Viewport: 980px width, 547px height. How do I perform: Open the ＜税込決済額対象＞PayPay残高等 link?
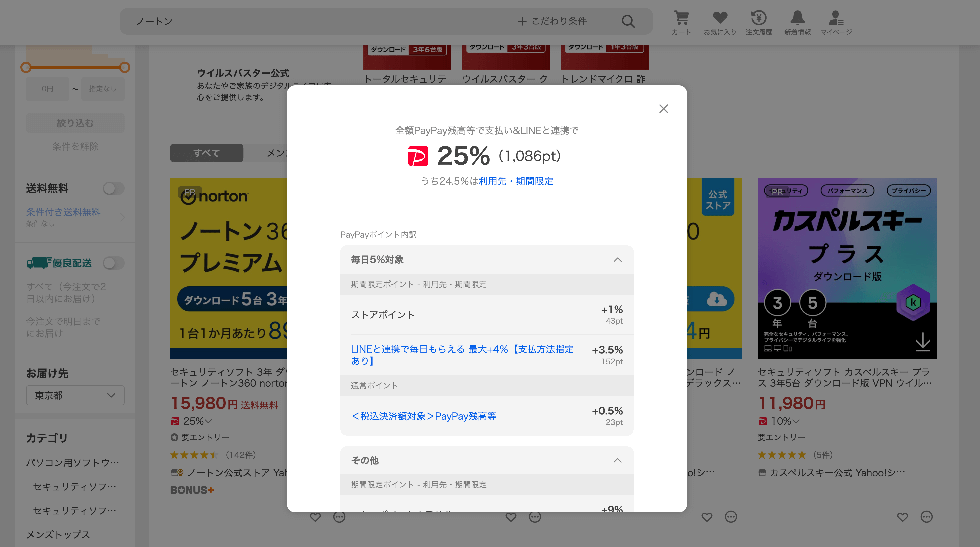(x=423, y=416)
